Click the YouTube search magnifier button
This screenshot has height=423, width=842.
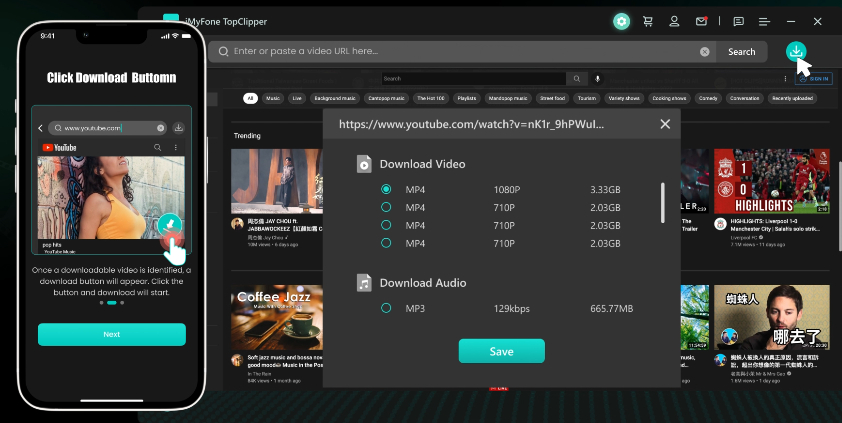pos(577,79)
